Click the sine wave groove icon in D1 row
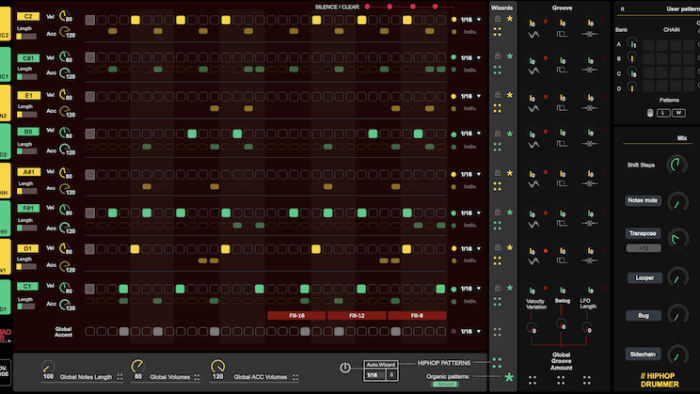Viewport: 700px width, 394px height. click(533, 261)
